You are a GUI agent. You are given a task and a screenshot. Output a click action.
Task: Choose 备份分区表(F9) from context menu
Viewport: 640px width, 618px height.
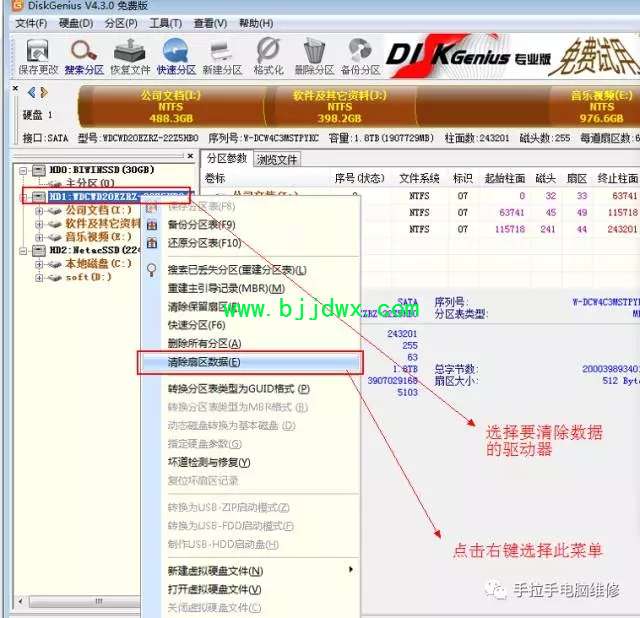[x=250, y=225]
